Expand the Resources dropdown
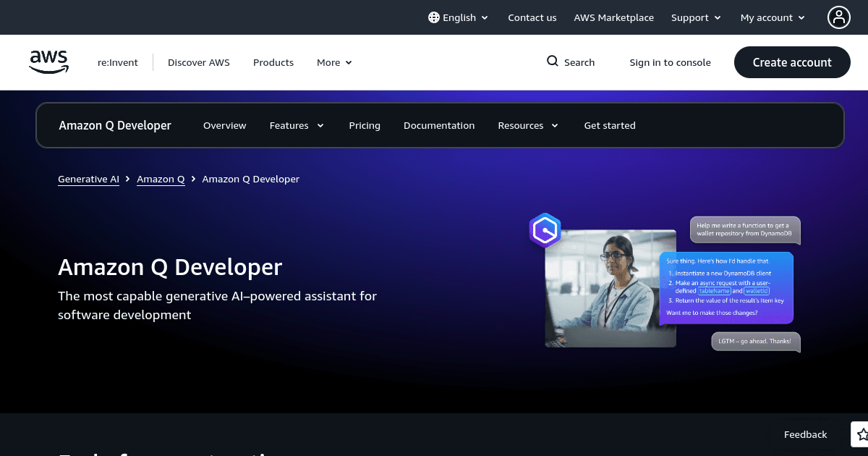Image resolution: width=868 pixels, height=456 pixels. [528, 125]
